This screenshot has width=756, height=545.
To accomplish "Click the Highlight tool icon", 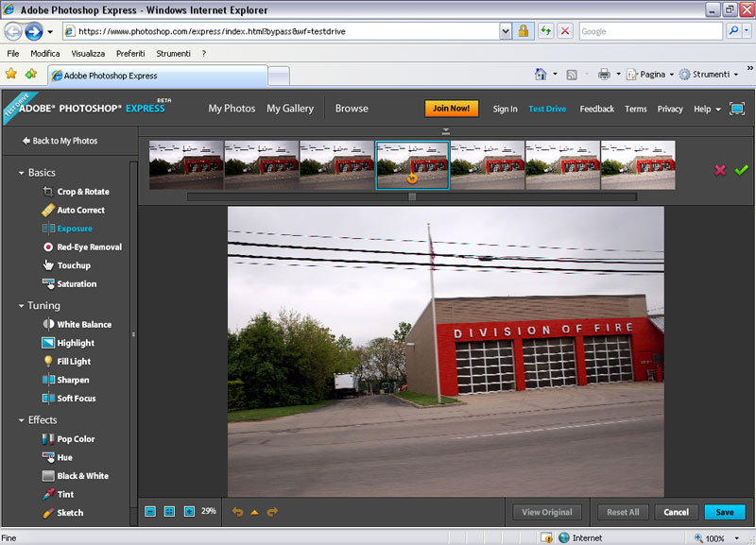I will pyautogui.click(x=48, y=343).
